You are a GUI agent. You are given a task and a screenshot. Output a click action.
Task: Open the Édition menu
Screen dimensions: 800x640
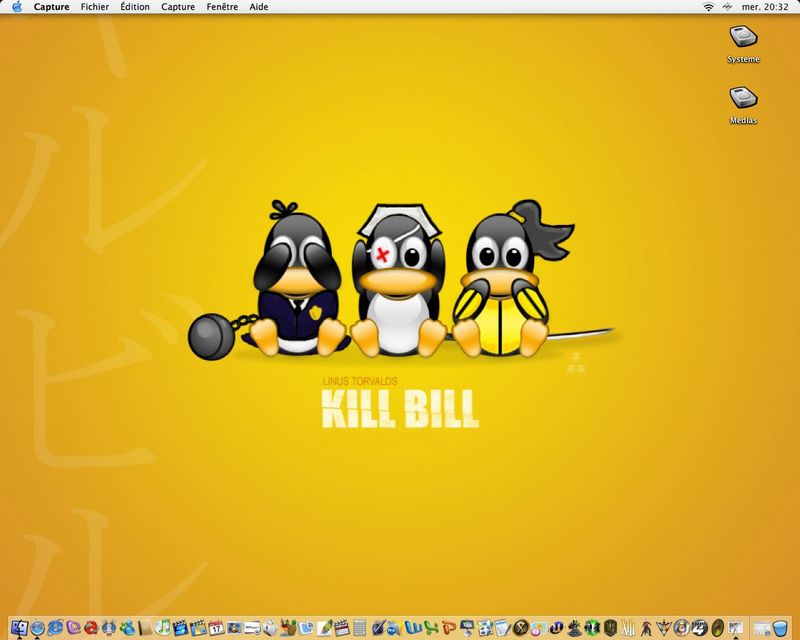point(135,7)
